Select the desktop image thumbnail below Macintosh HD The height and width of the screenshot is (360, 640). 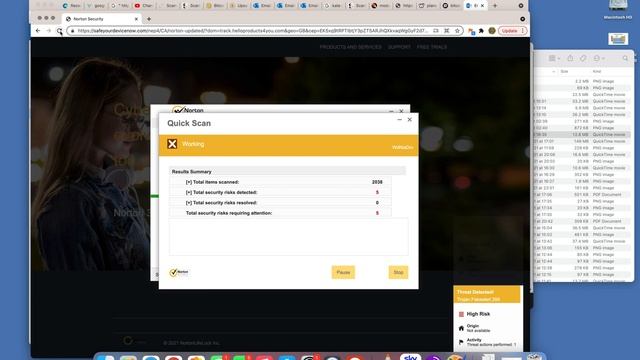click(x=618, y=39)
